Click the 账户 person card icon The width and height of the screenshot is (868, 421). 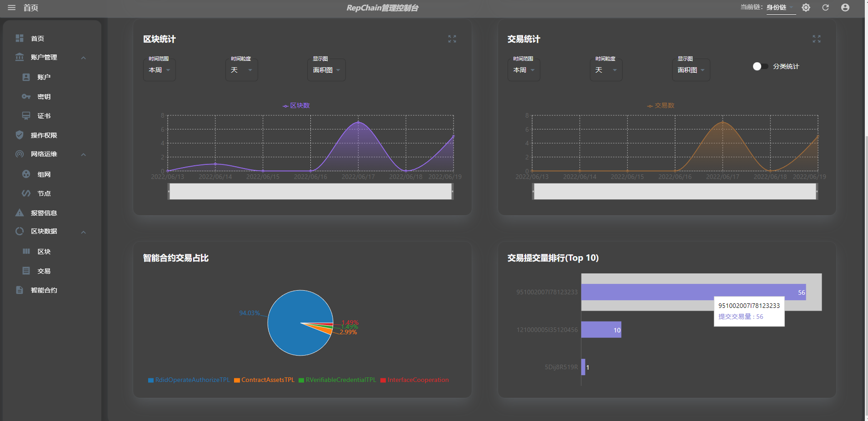[26, 77]
